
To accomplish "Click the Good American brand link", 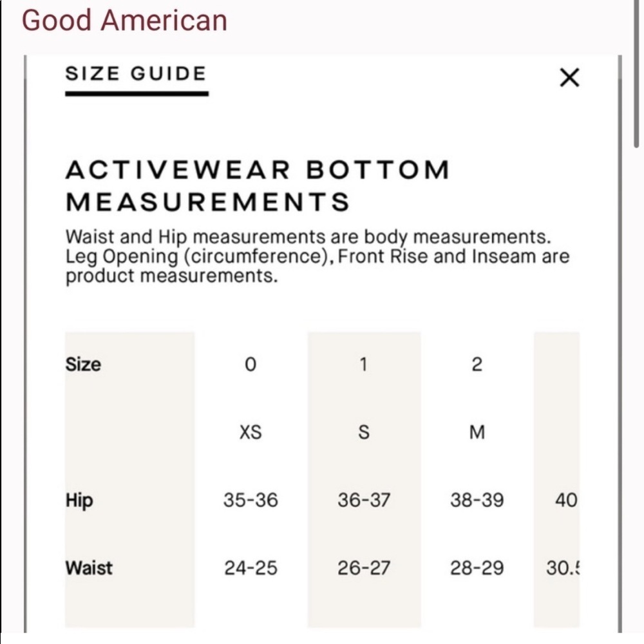I will (125, 20).
